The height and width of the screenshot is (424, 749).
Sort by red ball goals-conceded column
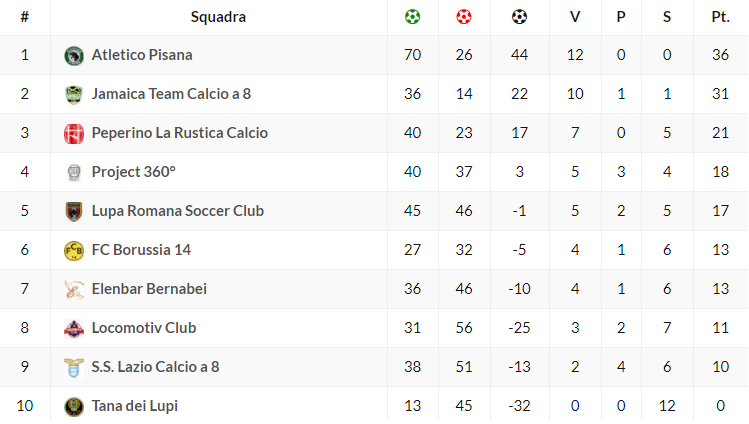click(x=464, y=17)
